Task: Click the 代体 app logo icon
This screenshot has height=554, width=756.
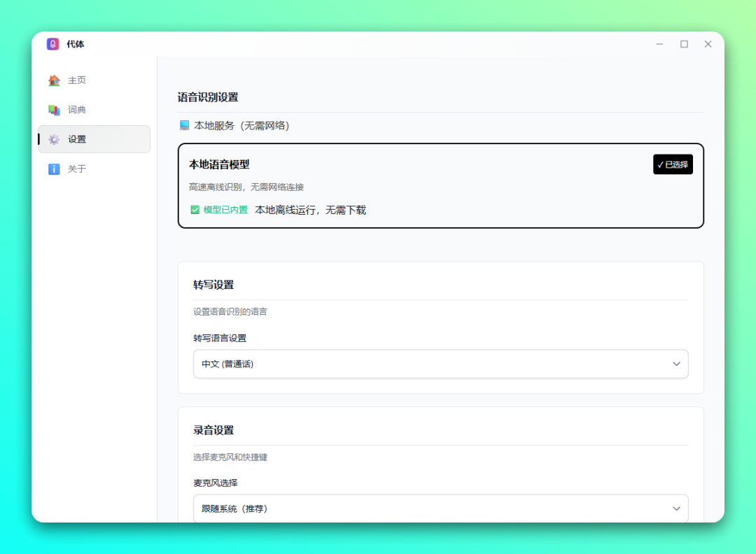Action: 53,44
